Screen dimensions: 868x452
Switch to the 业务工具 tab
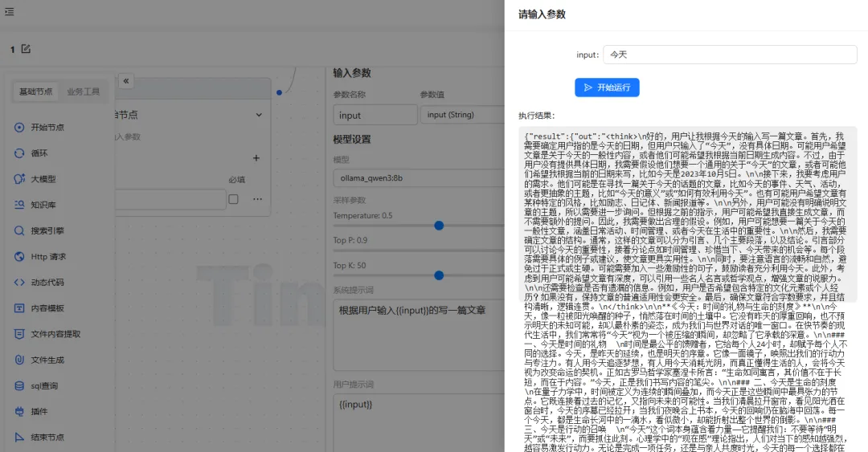(83, 92)
